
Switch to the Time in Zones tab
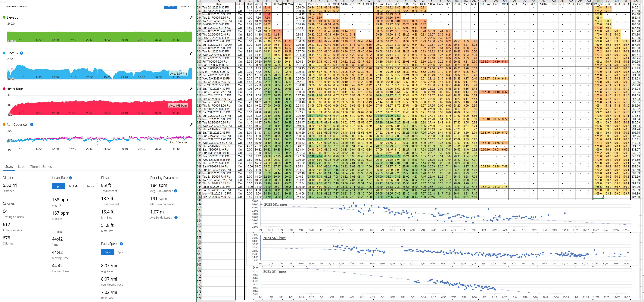(x=41, y=167)
